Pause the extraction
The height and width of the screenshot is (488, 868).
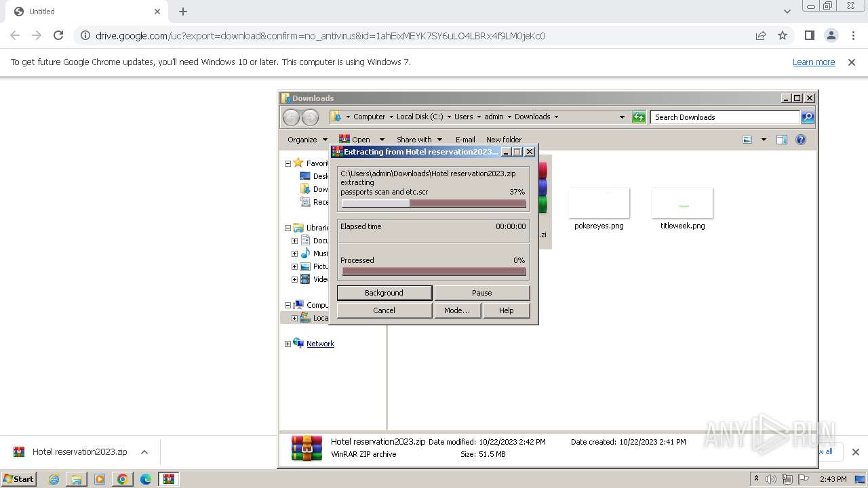[481, 293]
